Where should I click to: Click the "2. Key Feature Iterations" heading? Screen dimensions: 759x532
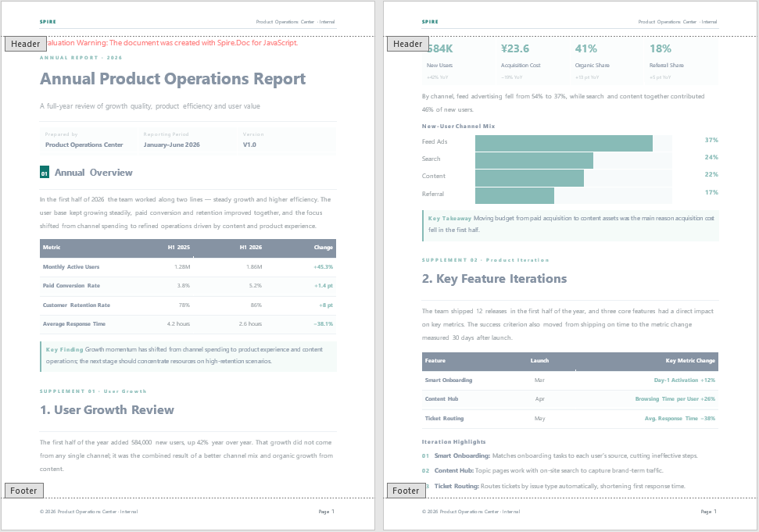pos(494,279)
